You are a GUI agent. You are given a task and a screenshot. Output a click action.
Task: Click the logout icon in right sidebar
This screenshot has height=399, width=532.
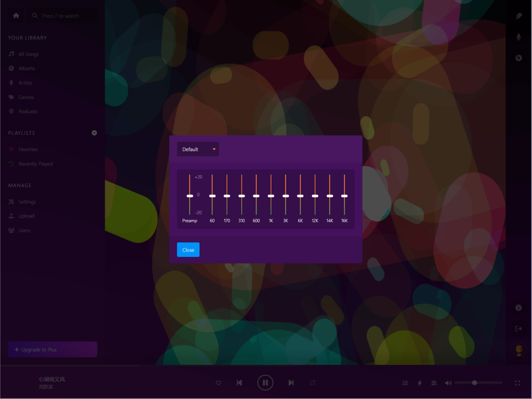click(x=518, y=329)
